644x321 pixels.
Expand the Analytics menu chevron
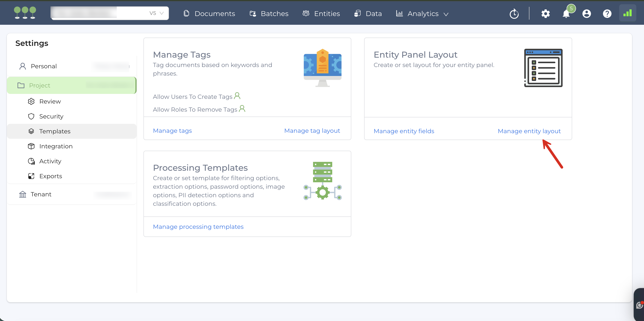pyautogui.click(x=446, y=14)
